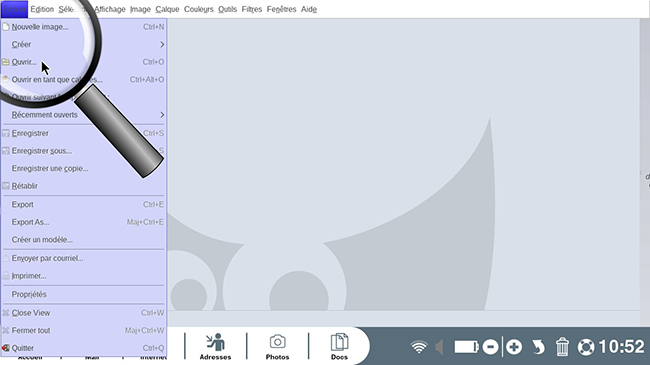Click the close icon beside Close View
650x365 pixels.
[6, 313]
